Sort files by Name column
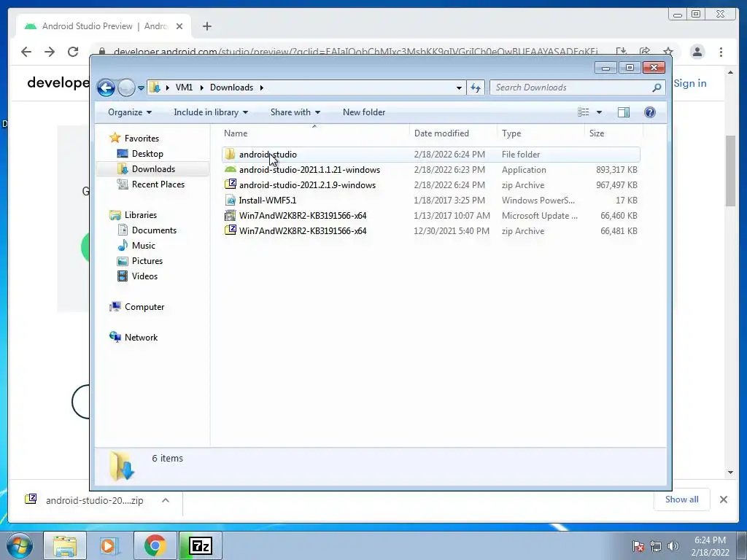The width and height of the screenshot is (747, 560). pyautogui.click(x=314, y=133)
